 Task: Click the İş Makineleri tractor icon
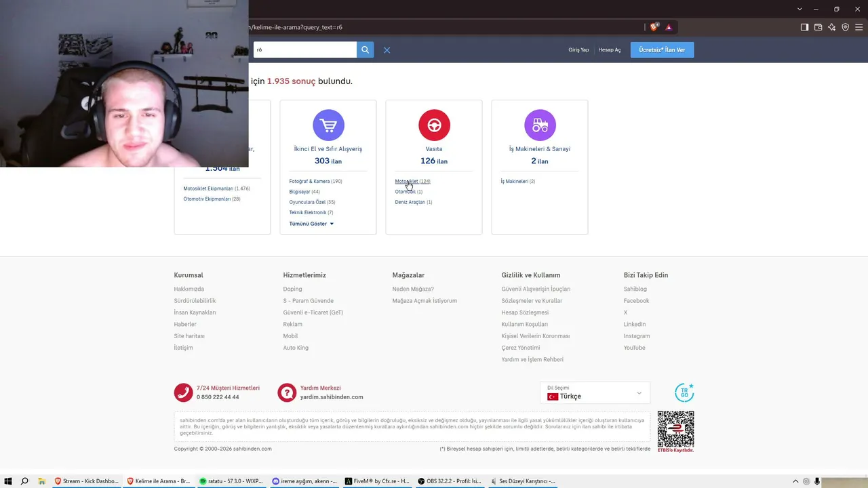point(540,125)
